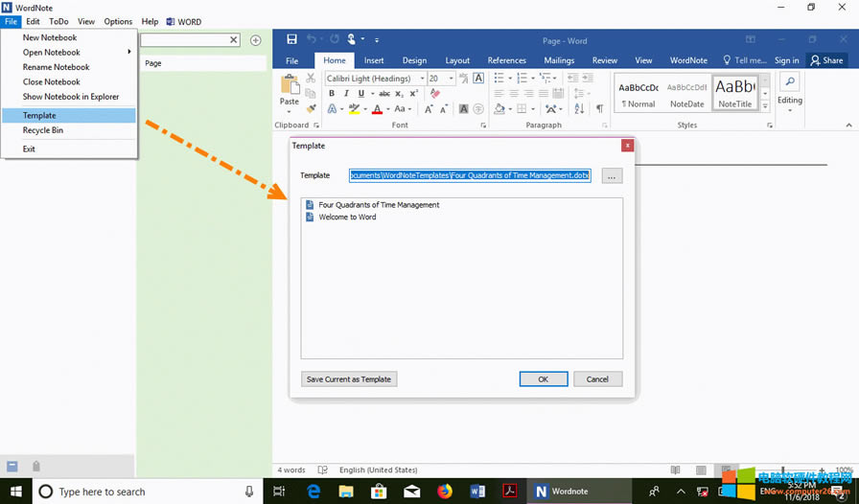
Task: Open the font size dropdown
Action: [x=449, y=79]
